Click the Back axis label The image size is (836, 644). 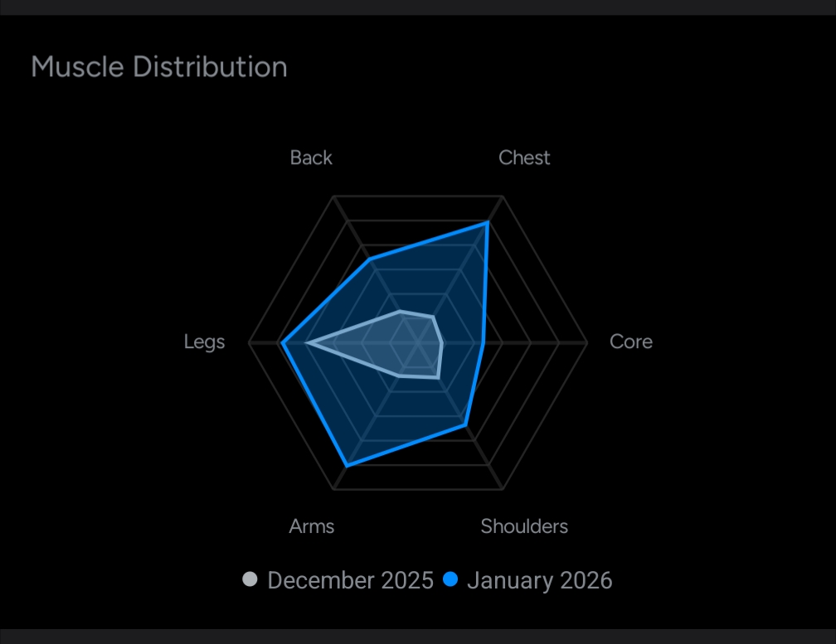[x=311, y=157]
